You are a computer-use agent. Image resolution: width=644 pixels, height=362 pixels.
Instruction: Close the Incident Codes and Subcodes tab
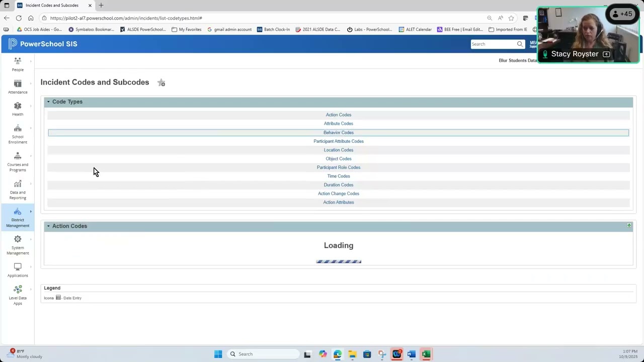pos(90,5)
